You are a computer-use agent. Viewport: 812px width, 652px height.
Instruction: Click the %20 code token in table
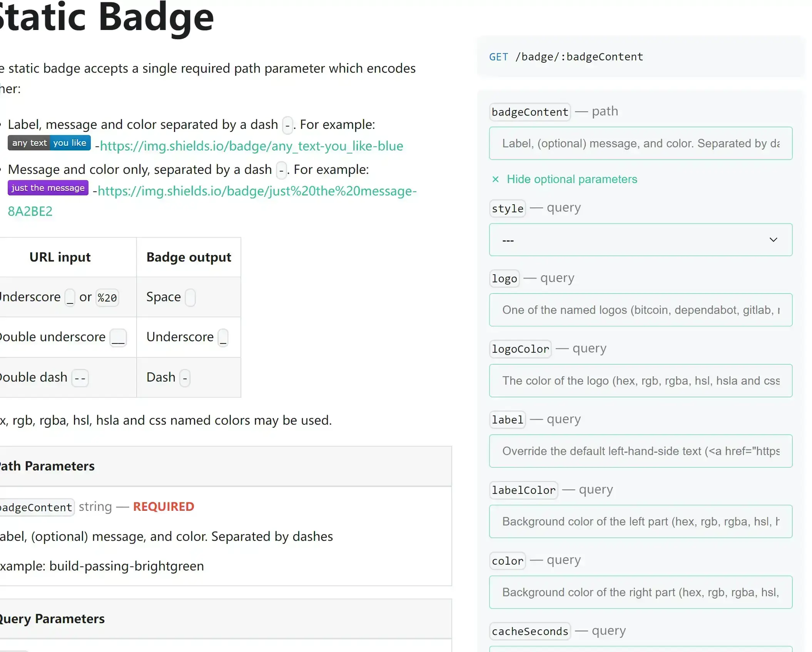tap(107, 298)
